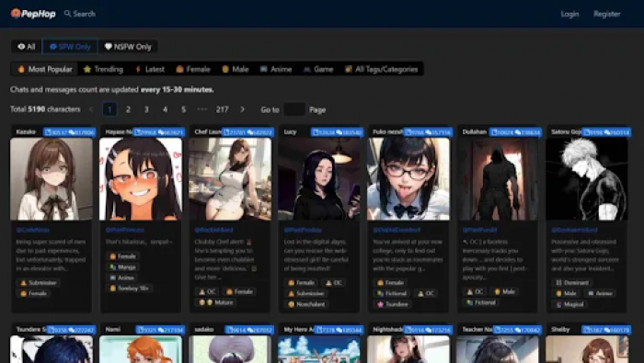
Task: Switch to Latest tab
Action: (x=150, y=69)
